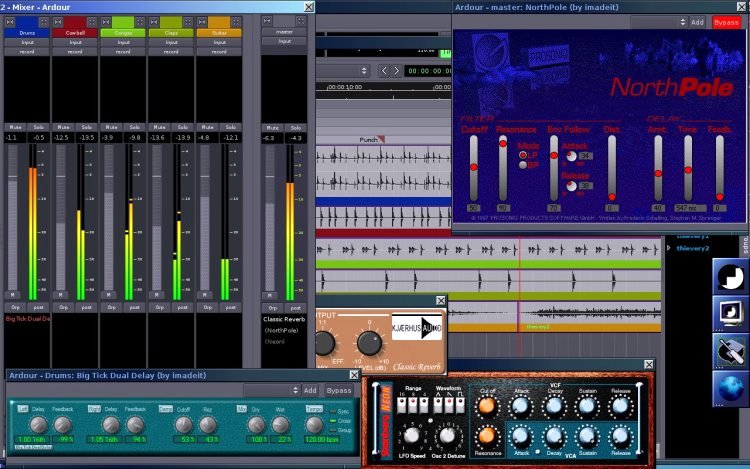Select the Classic Reverb plugin in master strip
This screenshot has width=750, height=469.
pos(284,319)
